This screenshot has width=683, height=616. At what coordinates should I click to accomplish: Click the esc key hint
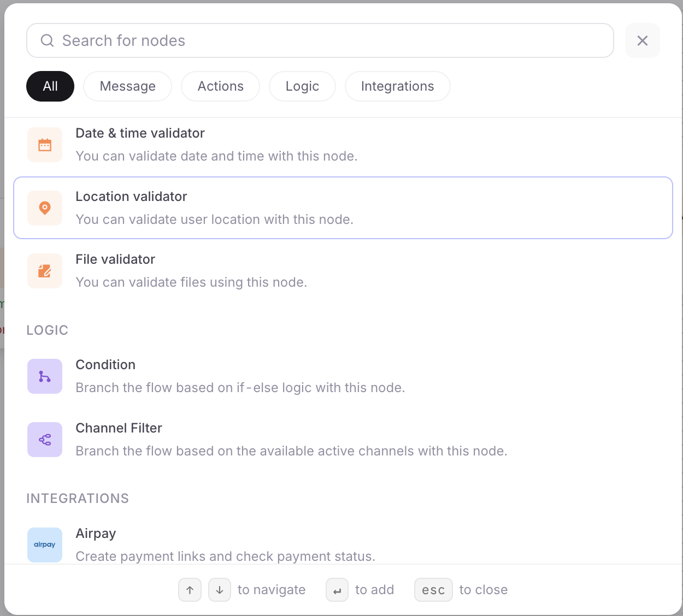pyautogui.click(x=433, y=590)
